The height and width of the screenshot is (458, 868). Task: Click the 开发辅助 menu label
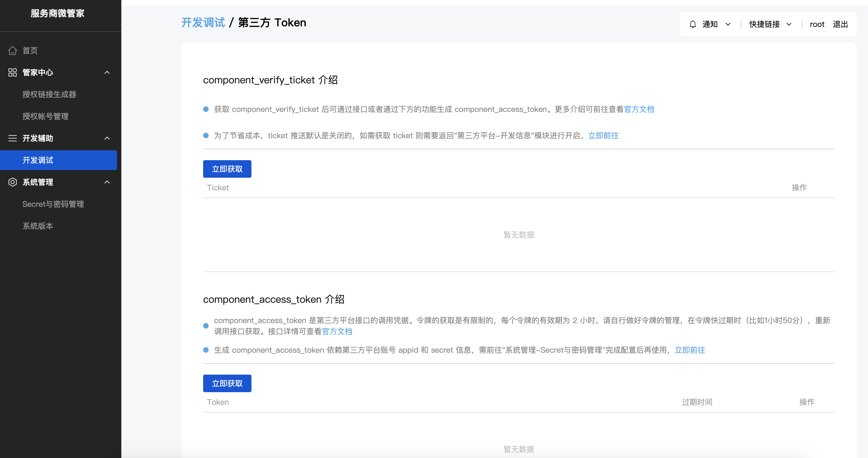click(38, 138)
